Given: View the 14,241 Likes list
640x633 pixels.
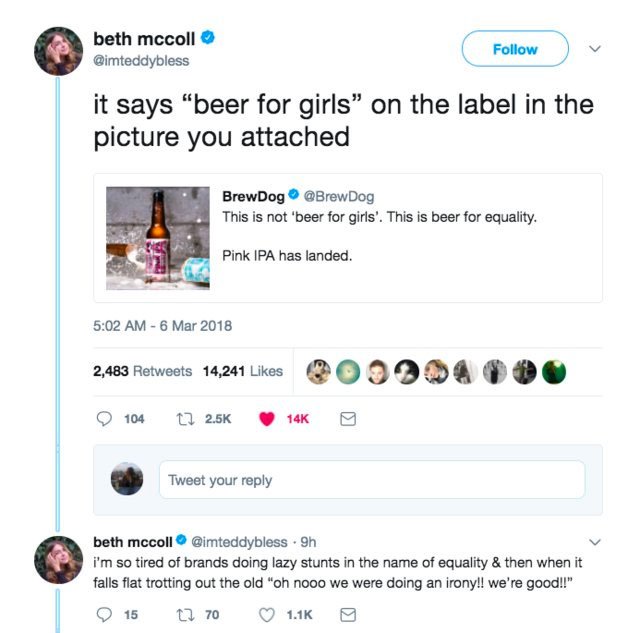Looking at the screenshot, I should (242, 371).
